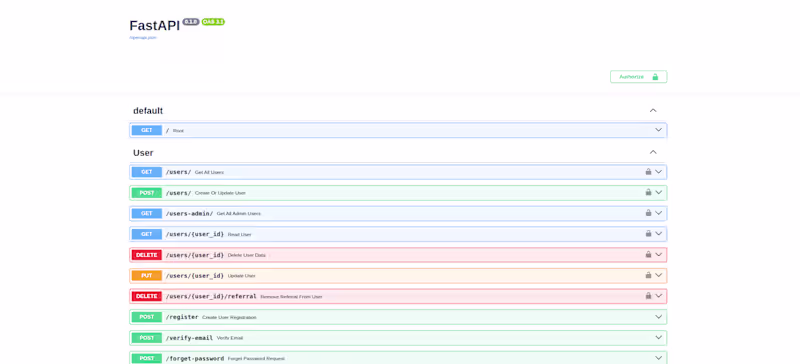
Task: Click the 0.1.0 version badge
Action: tap(191, 22)
